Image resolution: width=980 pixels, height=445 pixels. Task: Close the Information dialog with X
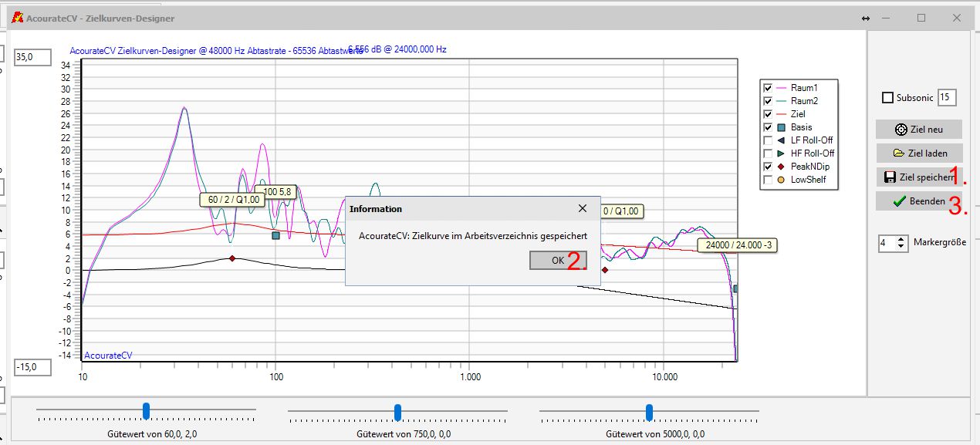pos(583,208)
